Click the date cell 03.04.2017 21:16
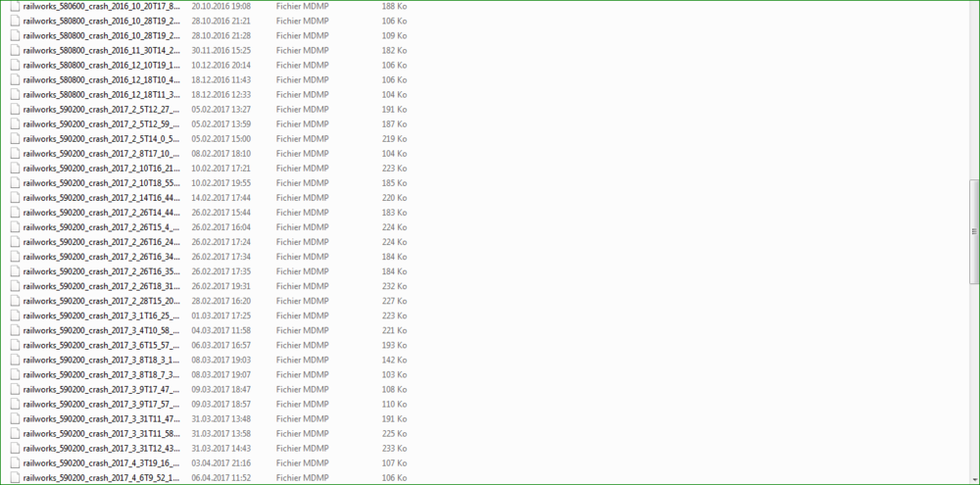This screenshot has width=980, height=485. pyautogui.click(x=221, y=463)
